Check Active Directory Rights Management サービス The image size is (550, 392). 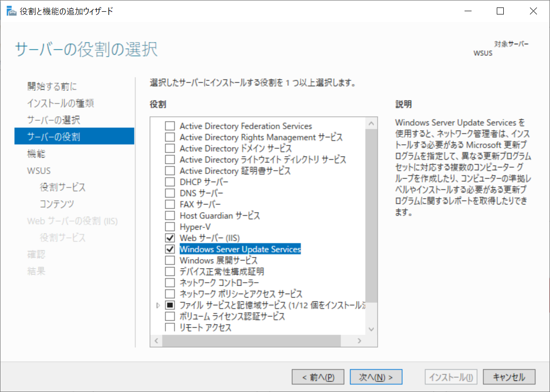tap(170, 137)
